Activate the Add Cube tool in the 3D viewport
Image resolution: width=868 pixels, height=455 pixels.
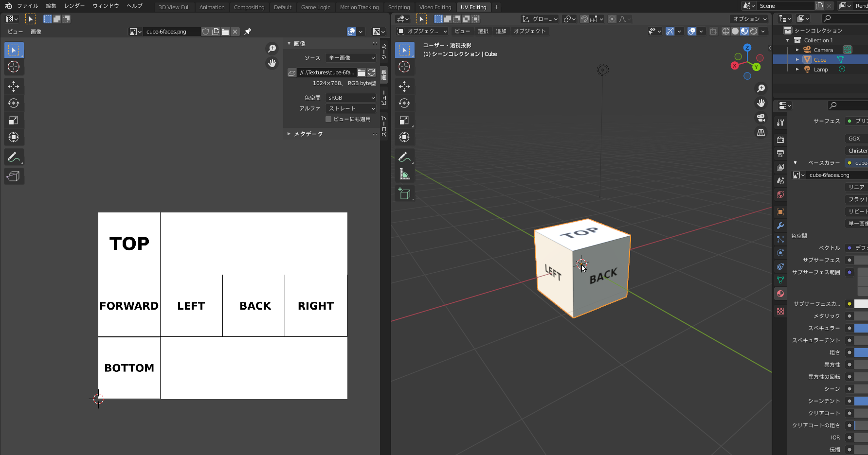click(404, 193)
